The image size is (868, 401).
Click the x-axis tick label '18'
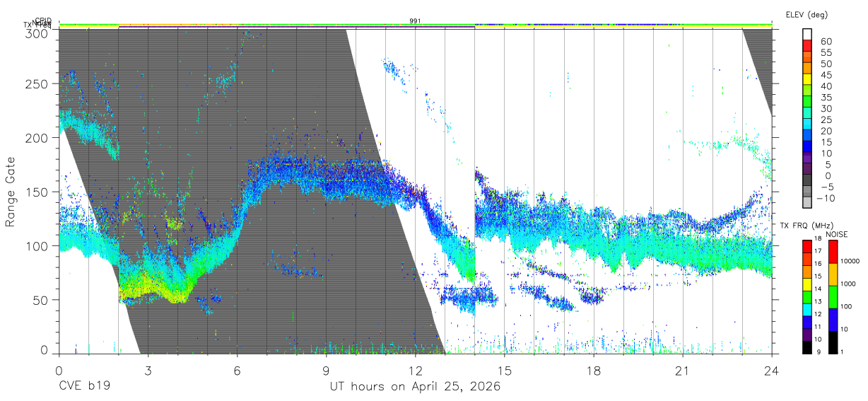point(594,371)
